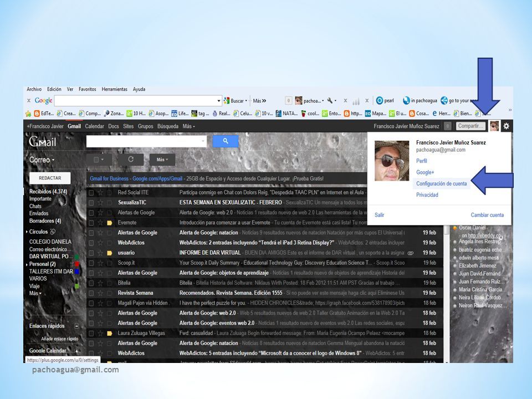Click the REDACTAR compose button

[x=50, y=178]
